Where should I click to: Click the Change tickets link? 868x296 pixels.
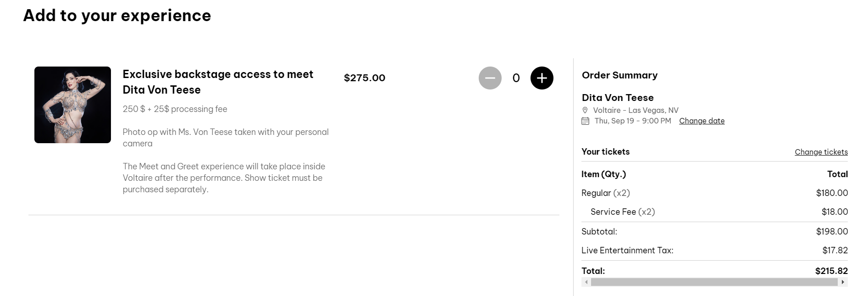point(821,152)
